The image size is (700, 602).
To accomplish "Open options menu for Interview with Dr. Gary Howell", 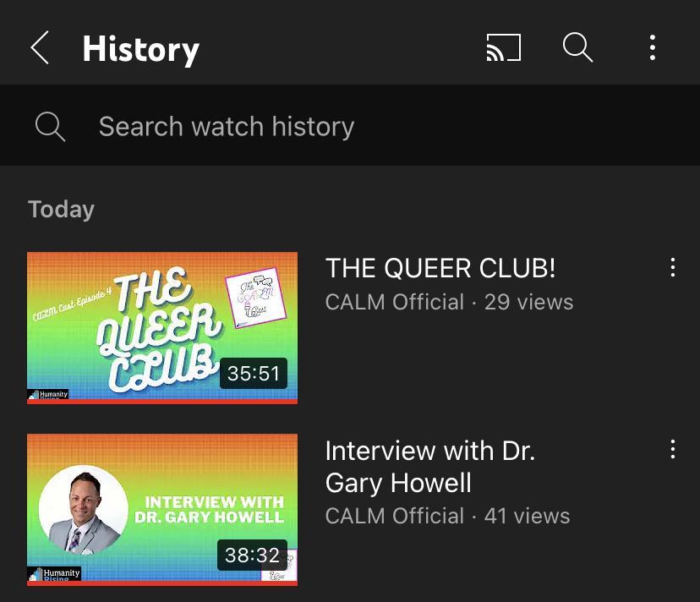I will coord(673,449).
